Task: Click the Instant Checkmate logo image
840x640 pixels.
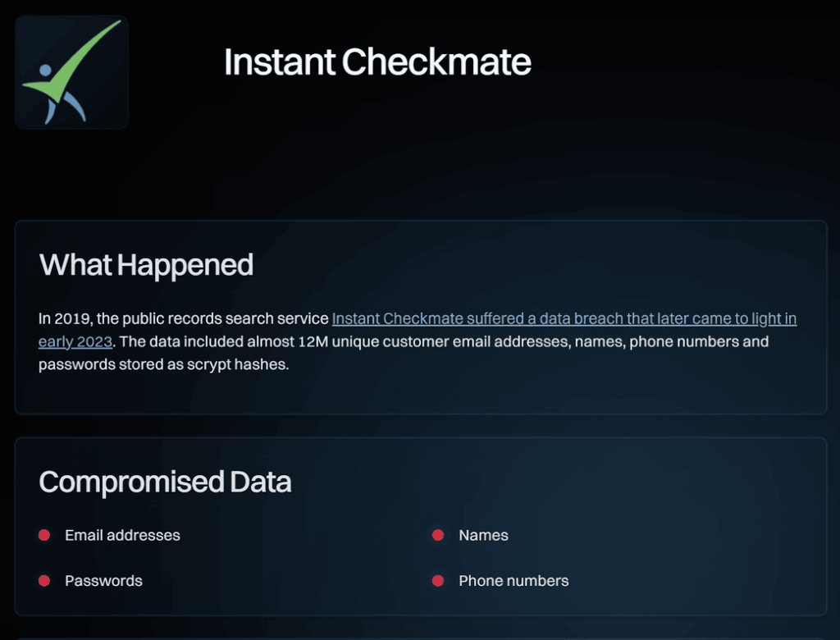Action: point(71,72)
